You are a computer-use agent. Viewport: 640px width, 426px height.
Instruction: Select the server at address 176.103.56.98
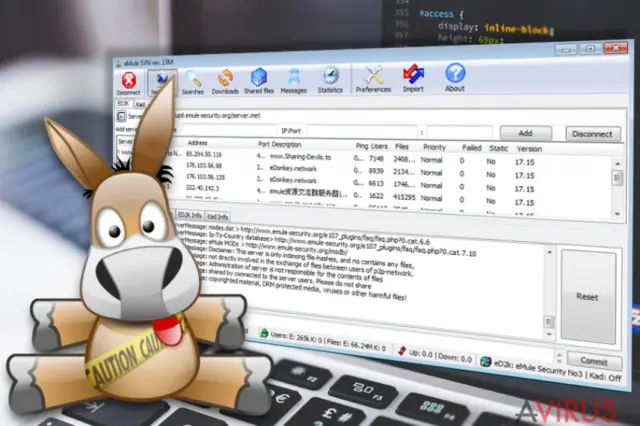204,165
